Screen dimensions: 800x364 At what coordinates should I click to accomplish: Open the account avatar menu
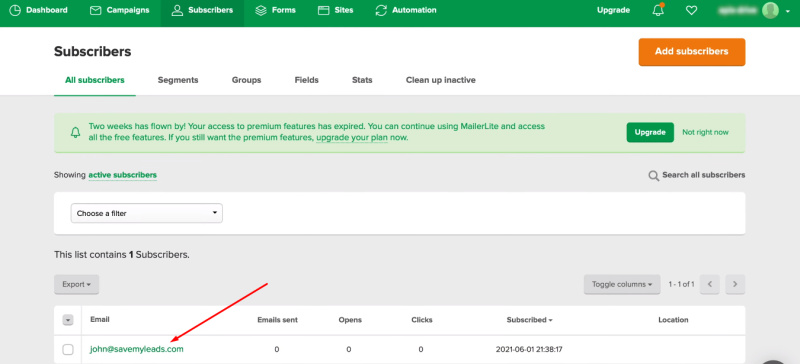coord(770,10)
